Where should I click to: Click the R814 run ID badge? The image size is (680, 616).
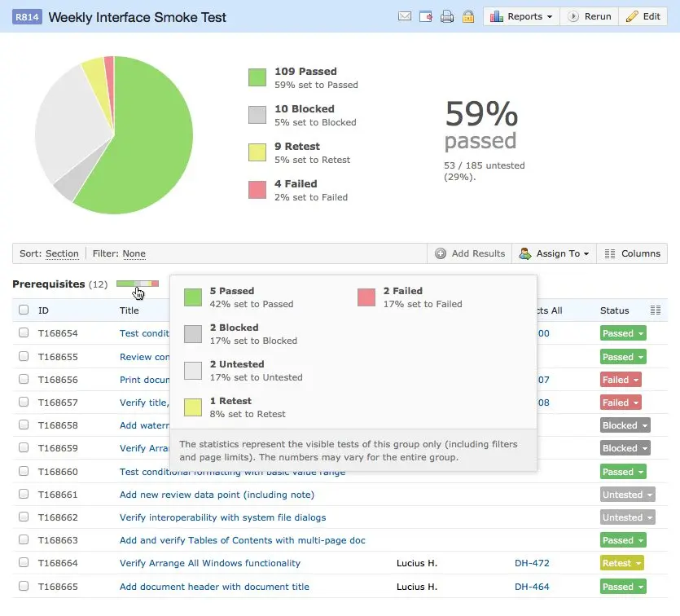27,17
